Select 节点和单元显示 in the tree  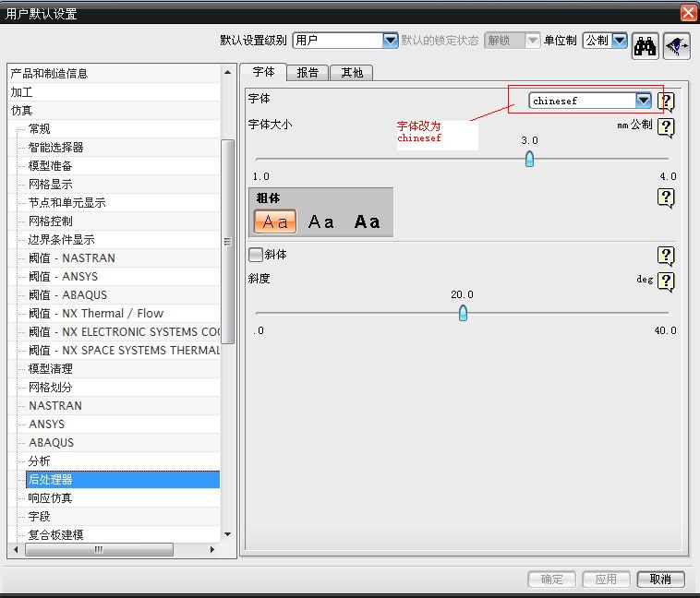(67, 203)
